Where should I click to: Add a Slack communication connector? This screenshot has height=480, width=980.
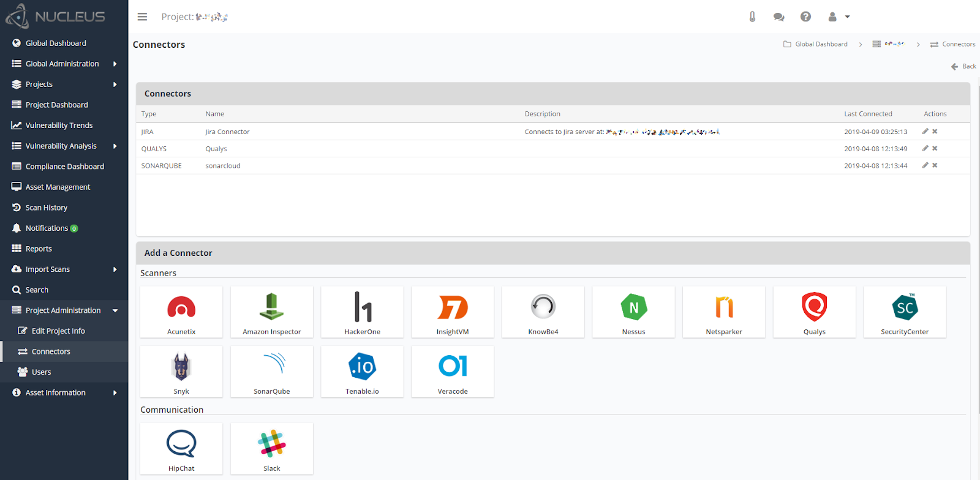pyautogui.click(x=272, y=449)
